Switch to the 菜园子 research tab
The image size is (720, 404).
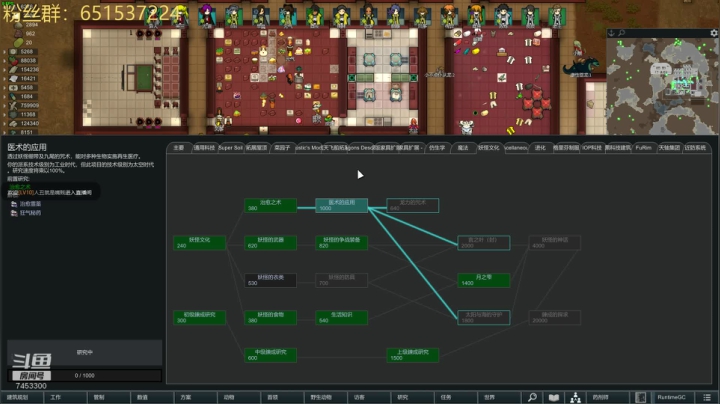tap(282, 148)
